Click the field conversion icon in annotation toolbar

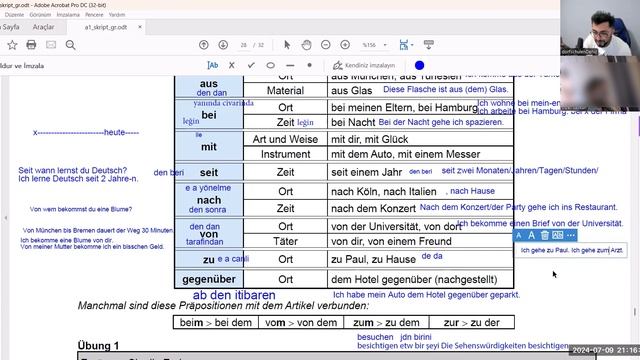pyautogui.click(x=558, y=235)
